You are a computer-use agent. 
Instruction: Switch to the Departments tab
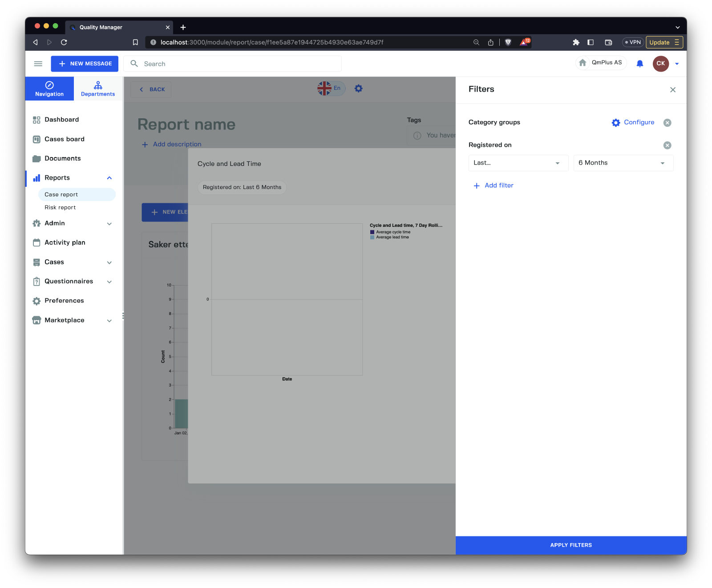click(98, 89)
